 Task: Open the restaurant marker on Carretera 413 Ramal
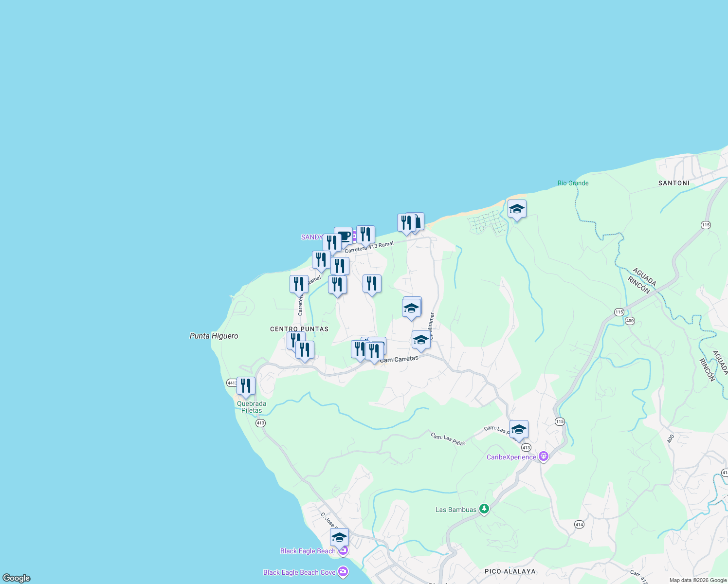[x=365, y=234]
